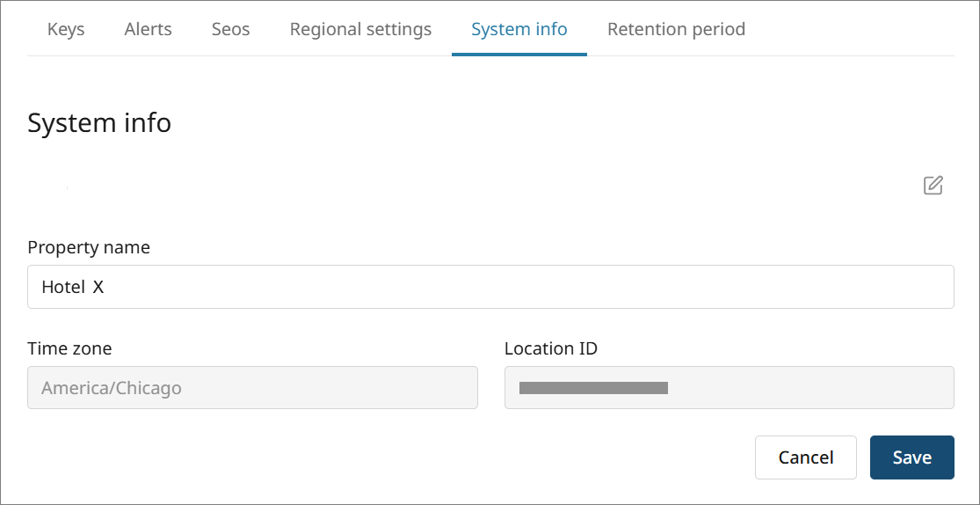The width and height of the screenshot is (980, 505).
Task: Switch to the Alerts tab
Action: click(x=149, y=29)
